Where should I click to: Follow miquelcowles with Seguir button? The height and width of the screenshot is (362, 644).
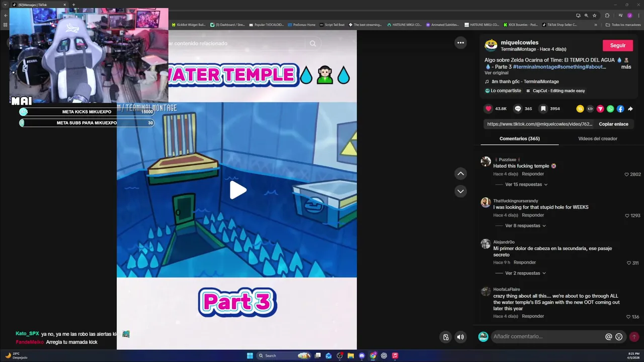tap(618, 45)
